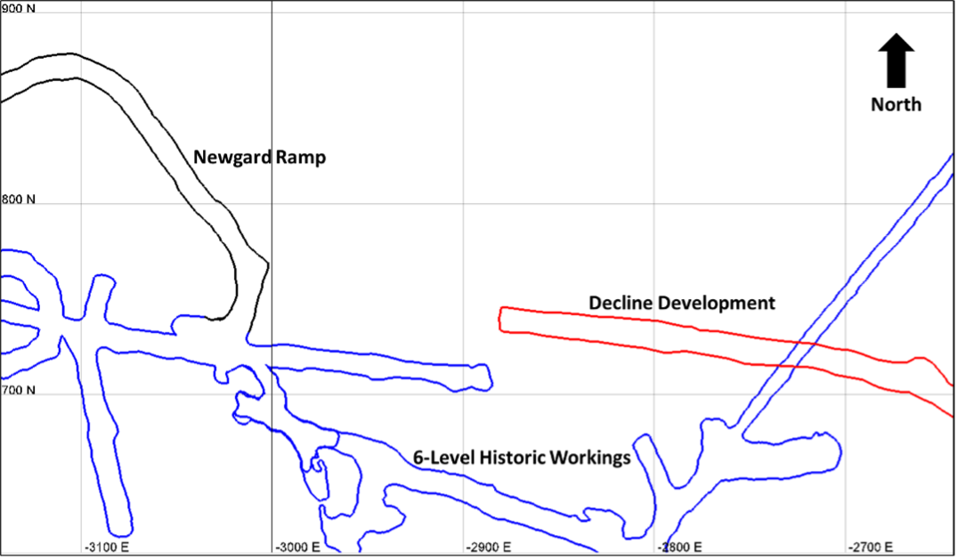This screenshot has width=957, height=560.
Task: Click the "Newgard Ramp" label
Action: (259, 158)
